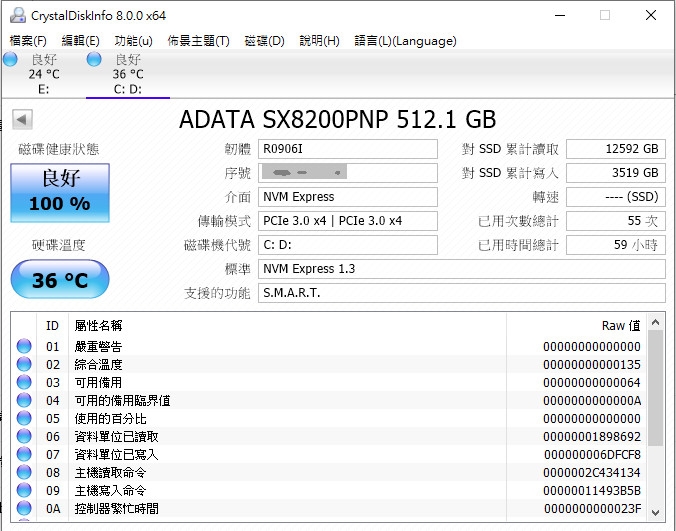Click the transfer mode field PCIe 3.0 x4
The height and width of the screenshot is (531, 676).
348,221
